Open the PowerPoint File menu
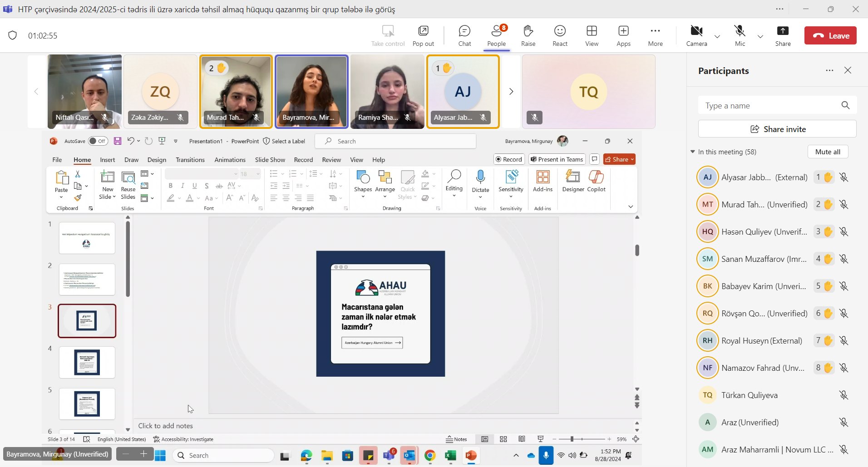868x467 pixels. click(57, 160)
